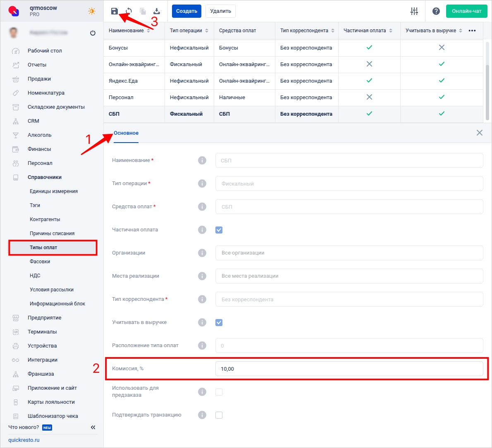492x448 pixels.
Task: Click the power logout icon
Action: coord(93,33)
